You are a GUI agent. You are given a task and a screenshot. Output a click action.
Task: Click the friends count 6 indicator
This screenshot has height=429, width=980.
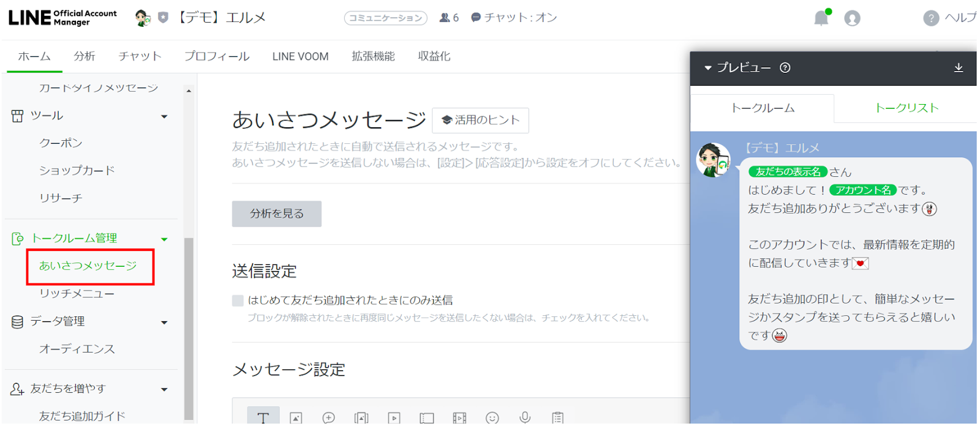pyautogui.click(x=449, y=18)
